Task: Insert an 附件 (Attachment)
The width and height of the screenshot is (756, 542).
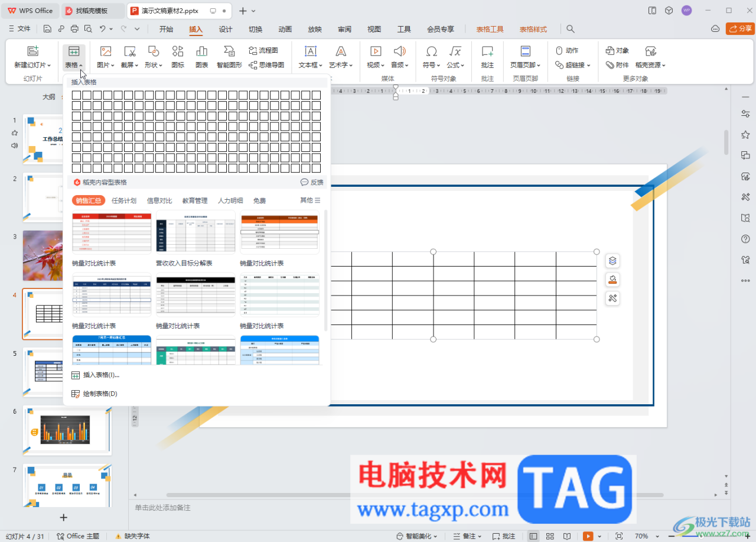Action: 618,65
